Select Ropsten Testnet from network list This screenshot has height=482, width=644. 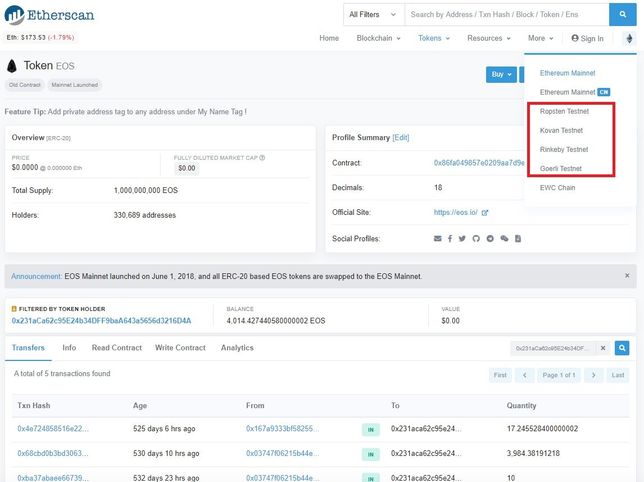pyautogui.click(x=564, y=111)
